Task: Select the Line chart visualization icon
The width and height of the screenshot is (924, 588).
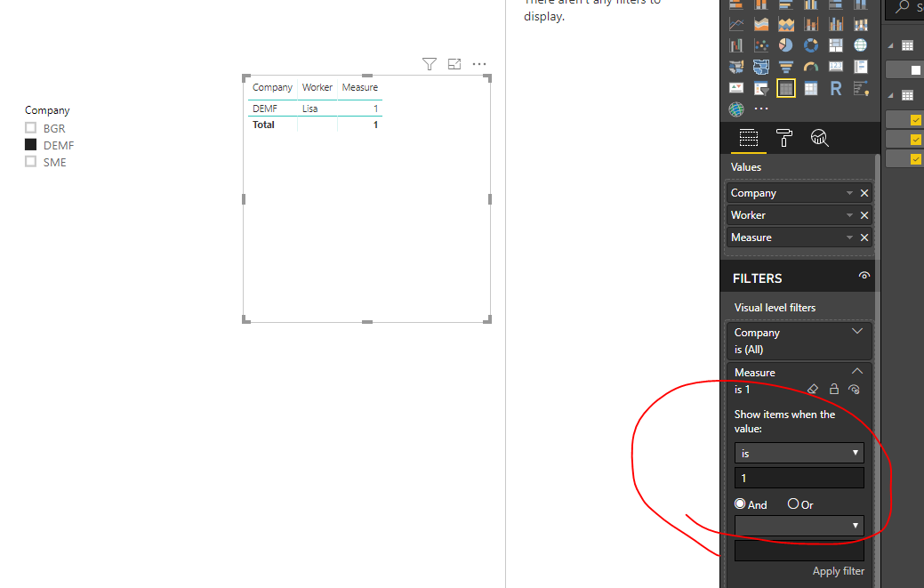Action: (x=736, y=24)
